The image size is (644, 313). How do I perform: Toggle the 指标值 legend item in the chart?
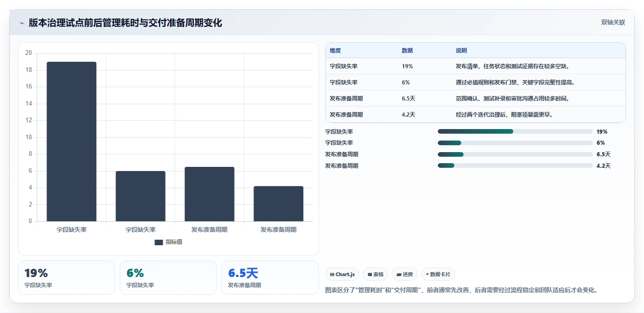coord(168,242)
